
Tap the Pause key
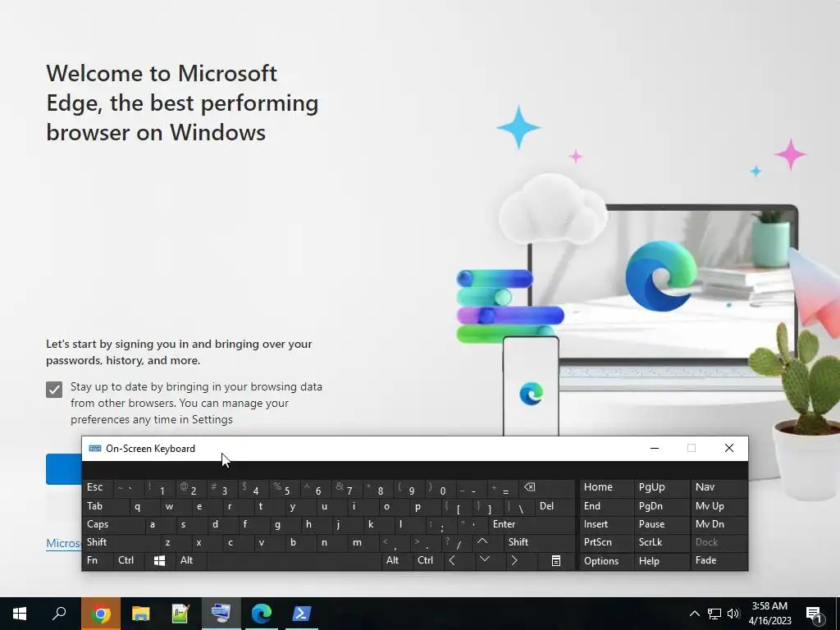tap(661, 524)
